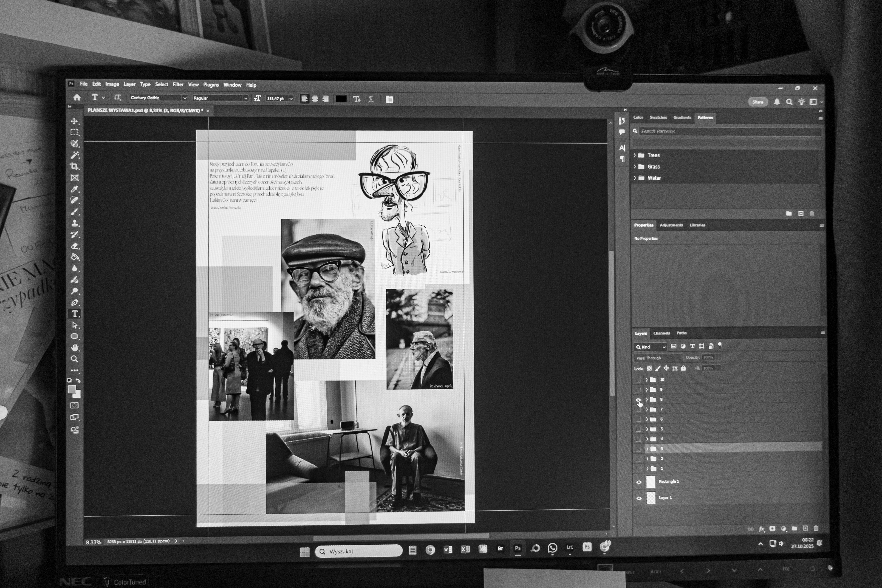
Task: Select the Brush tool
Action: coord(74,212)
